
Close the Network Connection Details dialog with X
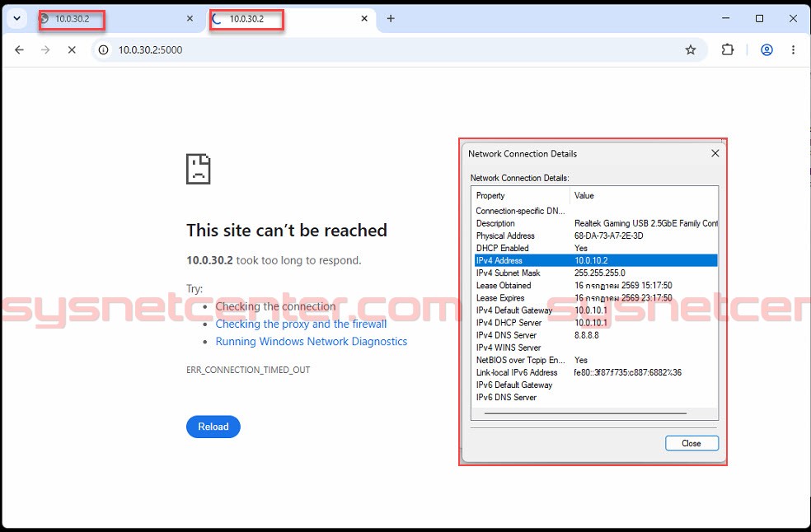tap(715, 153)
